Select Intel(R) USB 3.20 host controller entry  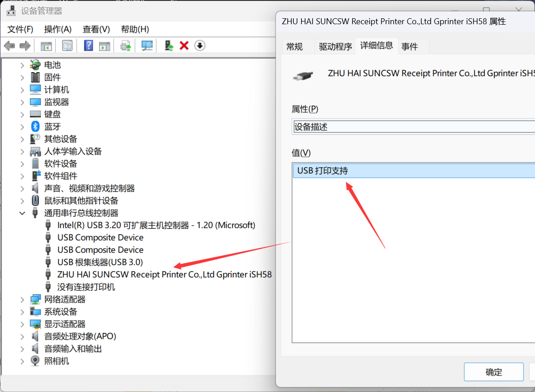click(156, 225)
